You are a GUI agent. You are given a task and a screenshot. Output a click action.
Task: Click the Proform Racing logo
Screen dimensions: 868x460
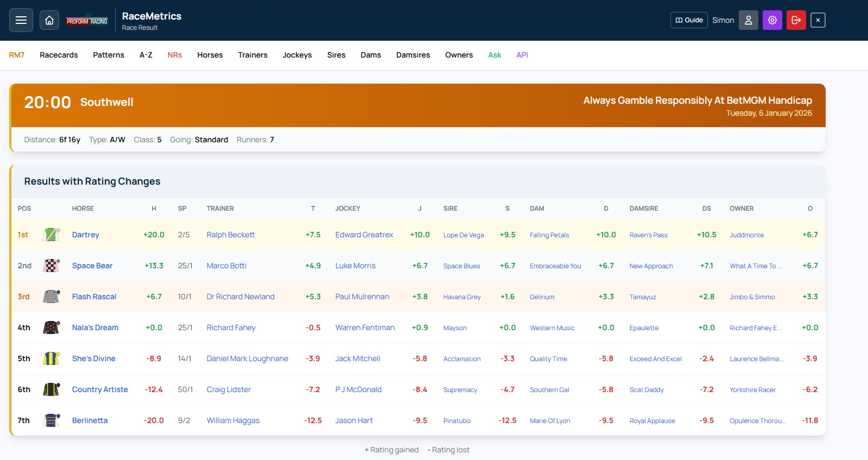[87, 21]
